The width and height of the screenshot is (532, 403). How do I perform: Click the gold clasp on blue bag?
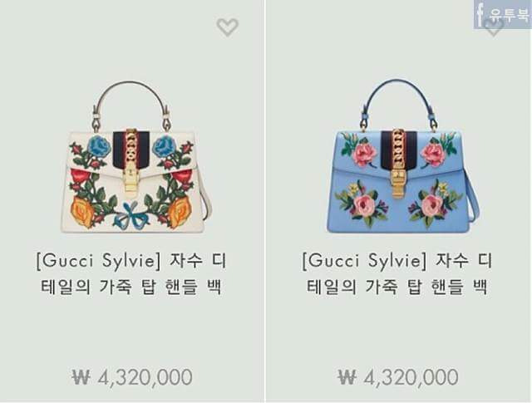(x=398, y=183)
